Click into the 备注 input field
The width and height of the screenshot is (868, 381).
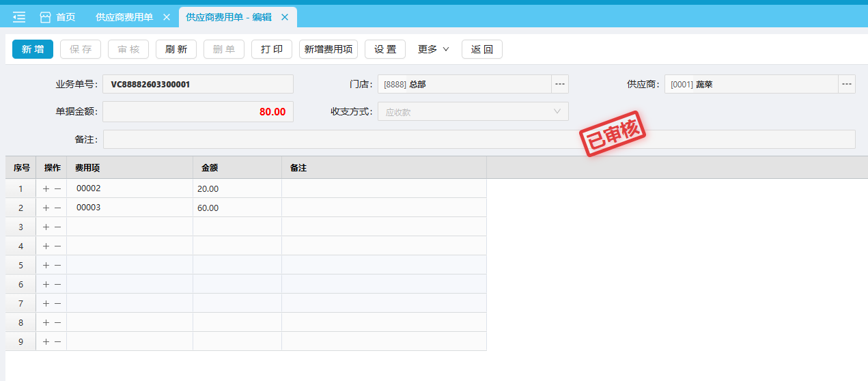478,139
